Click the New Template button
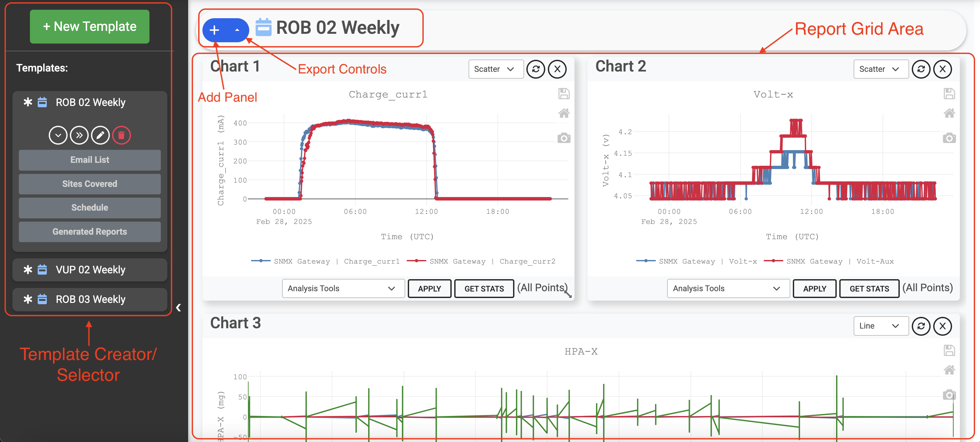Image resolution: width=980 pixels, height=442 pixels. point(89,27)
